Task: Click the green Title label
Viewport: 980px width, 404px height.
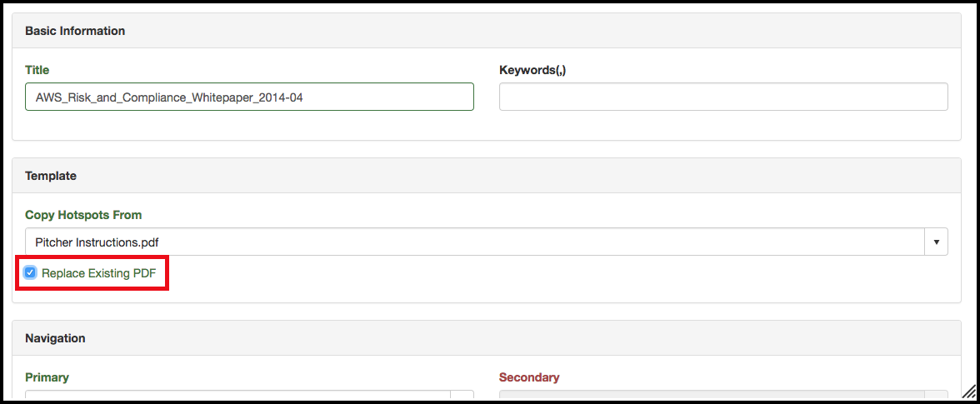Action: tap(37, 70)
